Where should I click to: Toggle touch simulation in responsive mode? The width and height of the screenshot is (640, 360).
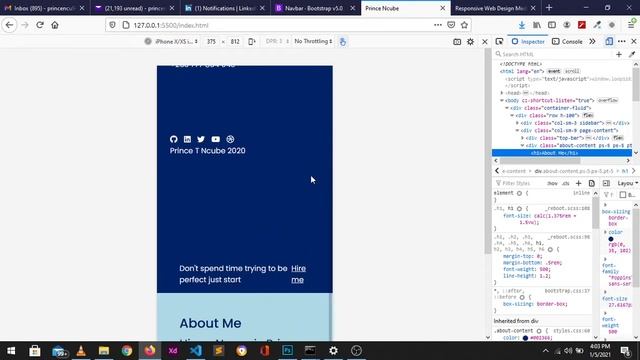pyautogui.click(x=342, y=41)
